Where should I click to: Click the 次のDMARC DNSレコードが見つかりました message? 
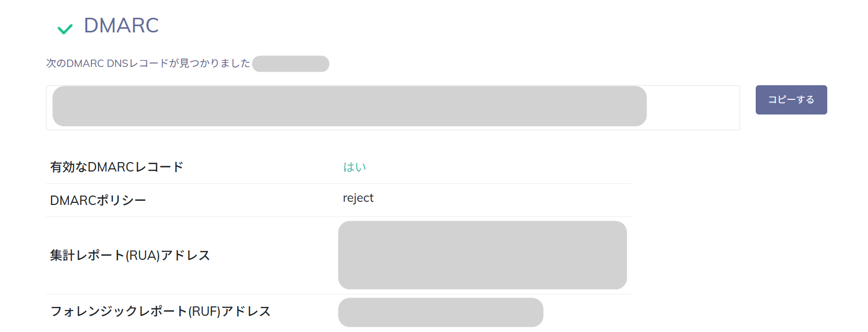click(148, 63)
